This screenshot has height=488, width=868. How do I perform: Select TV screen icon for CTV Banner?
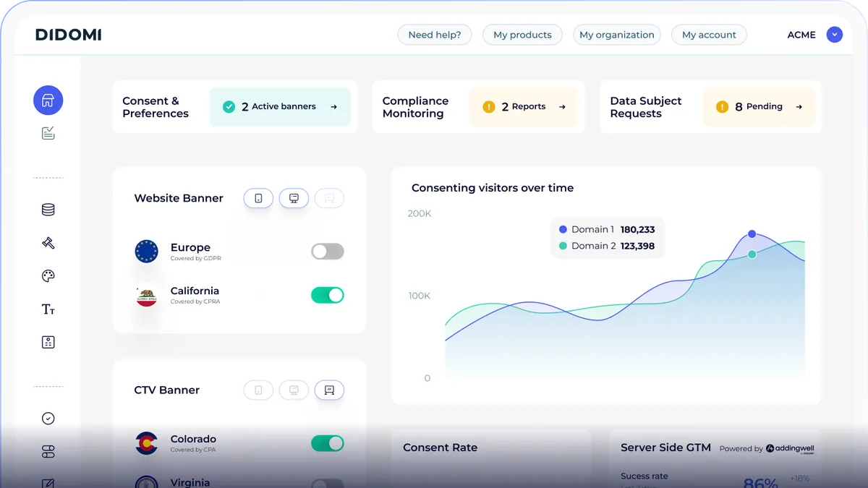[x=329, y=390]
